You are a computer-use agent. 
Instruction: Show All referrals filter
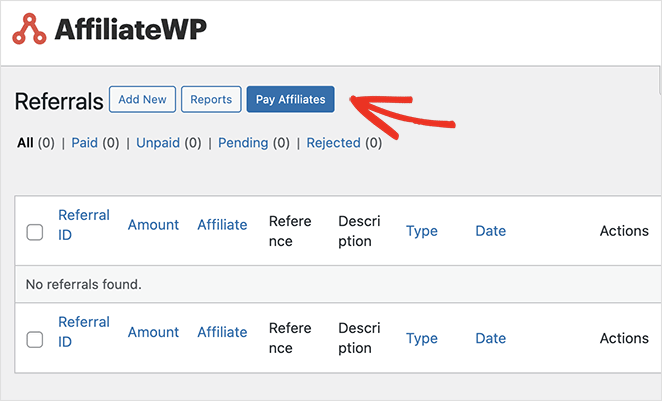click(25, 143)
